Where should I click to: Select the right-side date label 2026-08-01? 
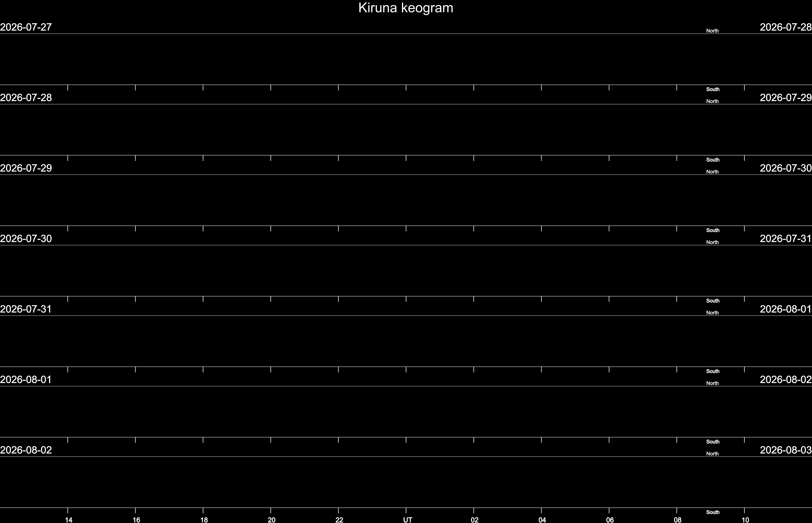pyautogui.click(x=786, y=309)
